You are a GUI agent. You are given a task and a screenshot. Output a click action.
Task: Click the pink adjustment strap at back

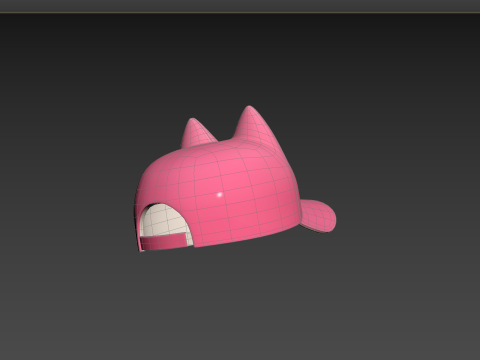(163, 241)
